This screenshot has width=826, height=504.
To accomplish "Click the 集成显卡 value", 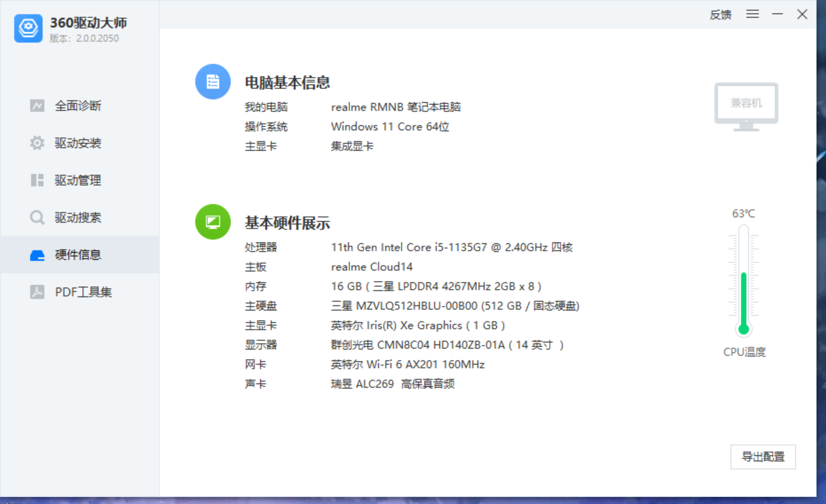I will [352, 146].
